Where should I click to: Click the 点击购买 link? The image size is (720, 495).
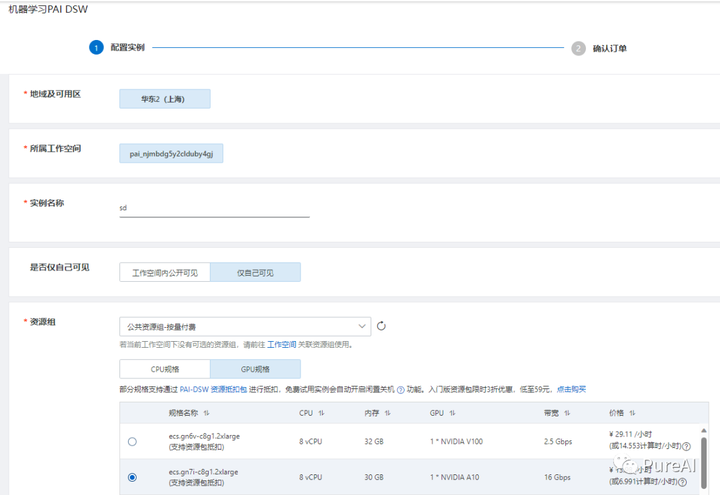[x=571, y=389]
